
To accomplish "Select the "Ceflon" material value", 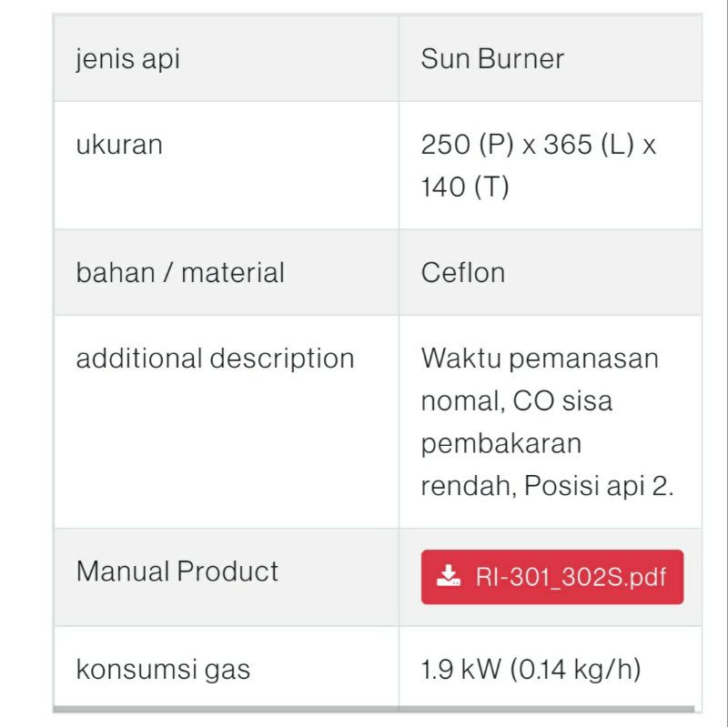I will coord(463,273).
